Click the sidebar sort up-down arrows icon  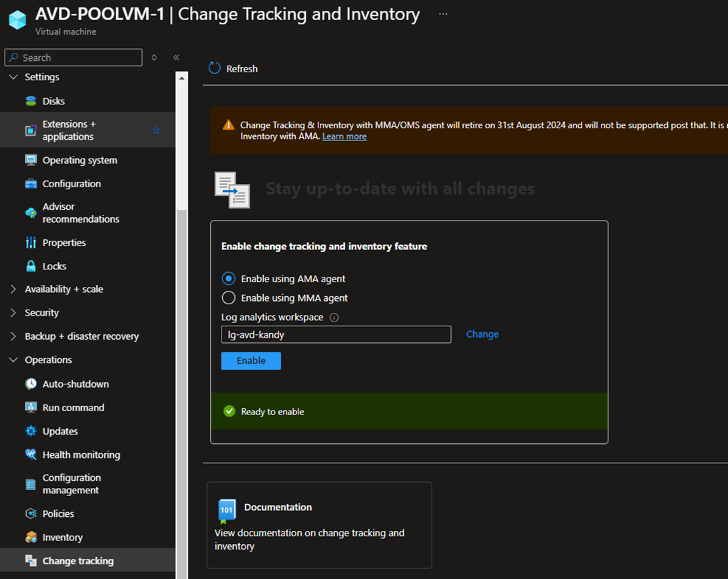point(154,57)
